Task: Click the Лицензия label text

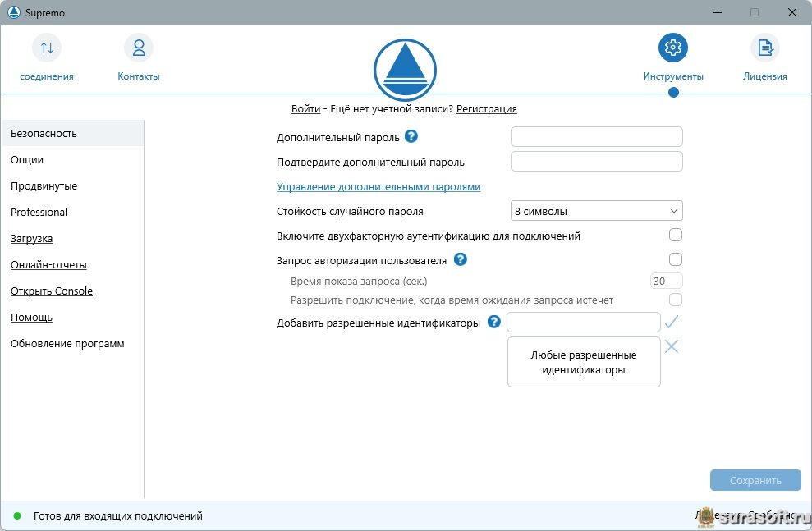Action: coord(765,76)
